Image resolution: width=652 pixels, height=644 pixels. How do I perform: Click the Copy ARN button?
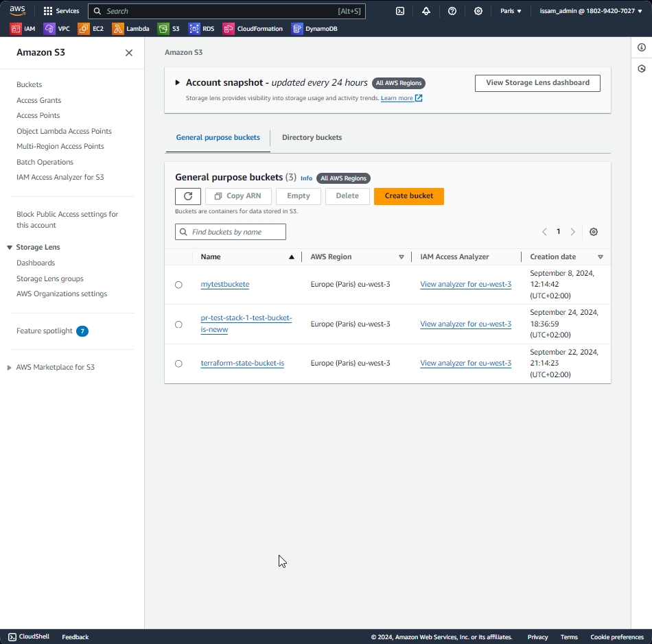click(238, 196)
